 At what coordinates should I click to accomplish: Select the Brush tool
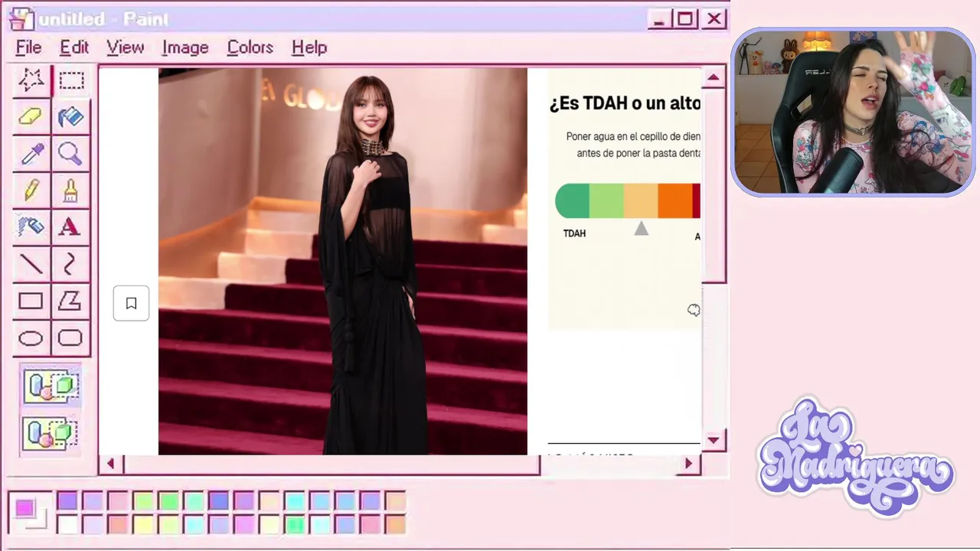coord(71,190)
